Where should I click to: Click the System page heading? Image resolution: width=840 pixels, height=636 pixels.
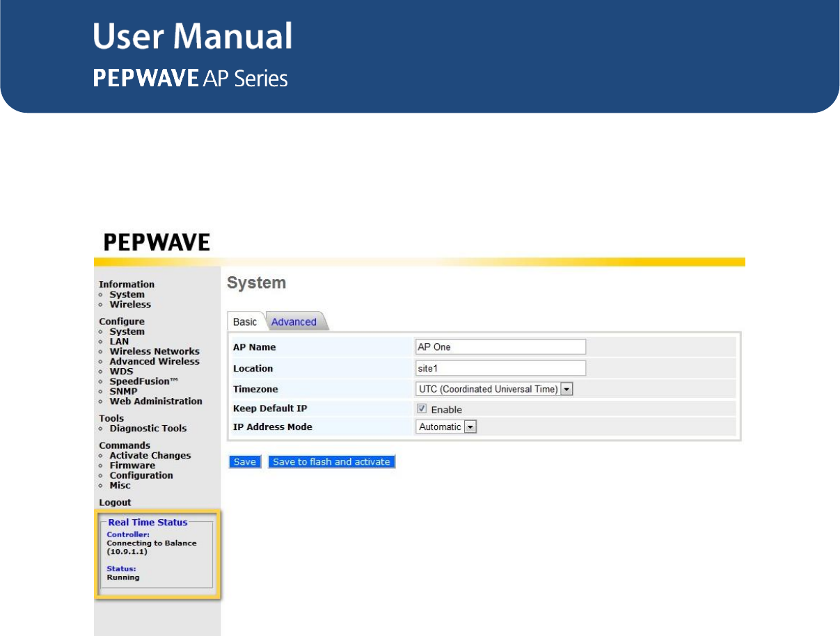click(257, 283)
